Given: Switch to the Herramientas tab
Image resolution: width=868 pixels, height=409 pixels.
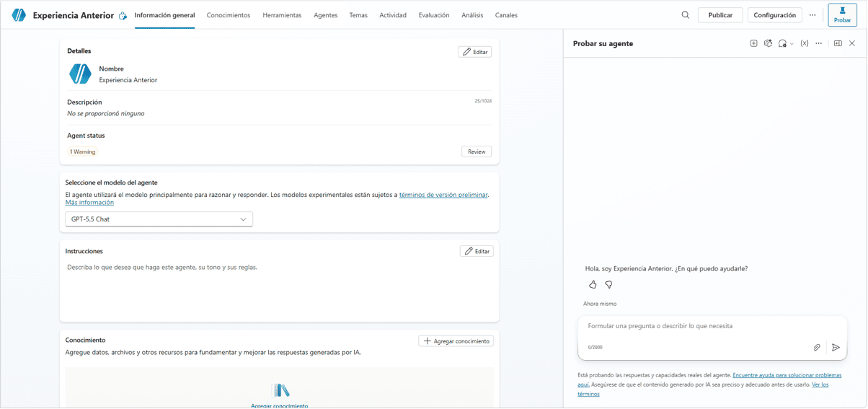Looking at the screenshot, I should click(282, 15).
